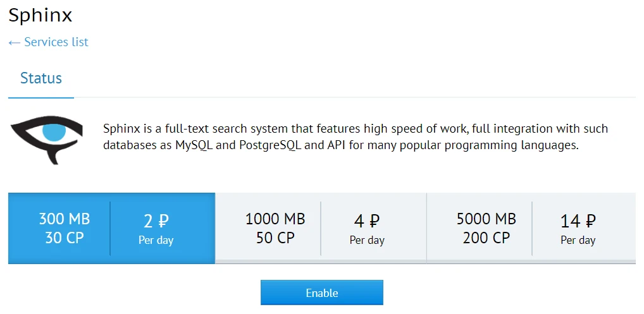Click the ruble symbol after 4
This screenshot has height=314, width=644.
click(374, 221)
